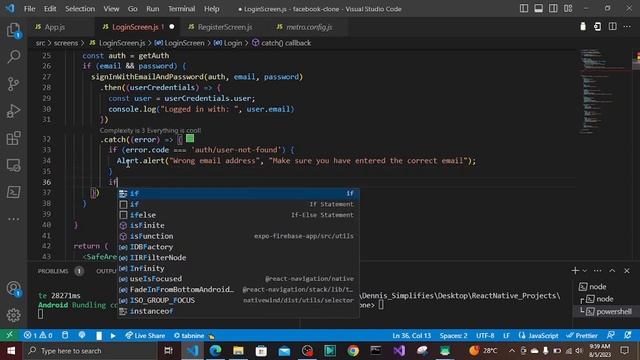The width and height of the screenshot is (640, 360).
Task: Toggle the panel layout icon in title bar
Action: click(x=538, y=9)
